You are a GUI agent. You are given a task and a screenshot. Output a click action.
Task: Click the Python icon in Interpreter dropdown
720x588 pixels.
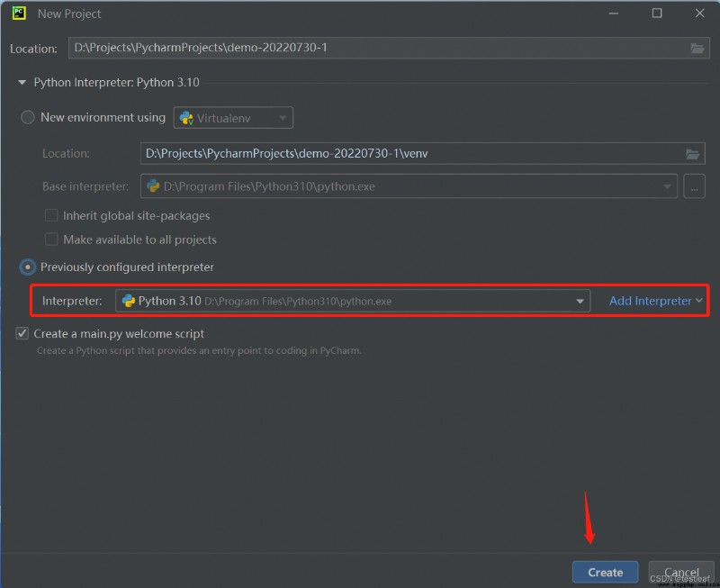(x=128, y=301)
